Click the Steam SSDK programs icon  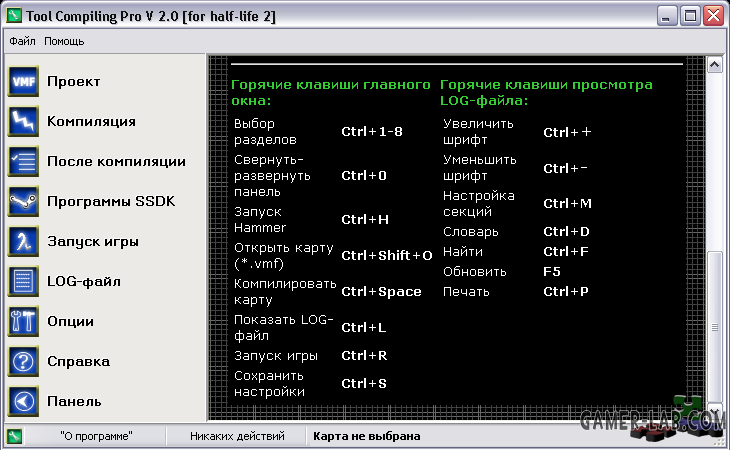(23, 201)
